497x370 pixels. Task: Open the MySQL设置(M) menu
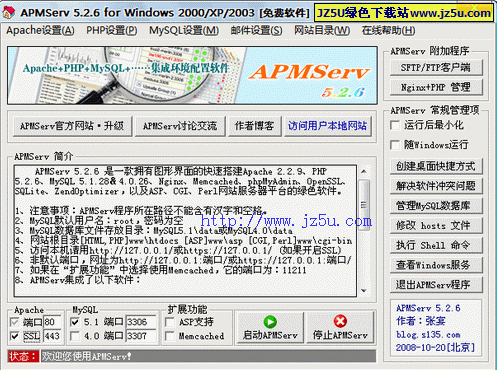tap(184, 31)
